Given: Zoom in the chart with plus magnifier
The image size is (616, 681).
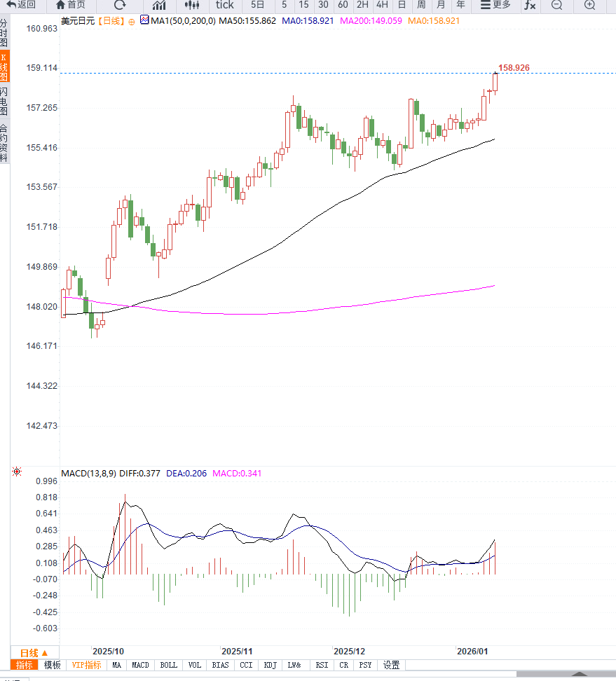Looking at the screenshot, I should [x=589, y=5].
